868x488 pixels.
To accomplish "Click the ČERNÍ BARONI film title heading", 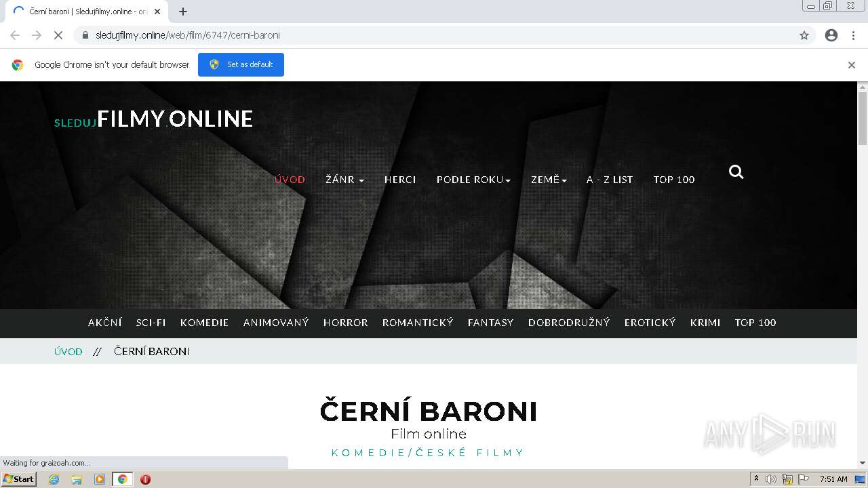I will [x=429, y=411].
